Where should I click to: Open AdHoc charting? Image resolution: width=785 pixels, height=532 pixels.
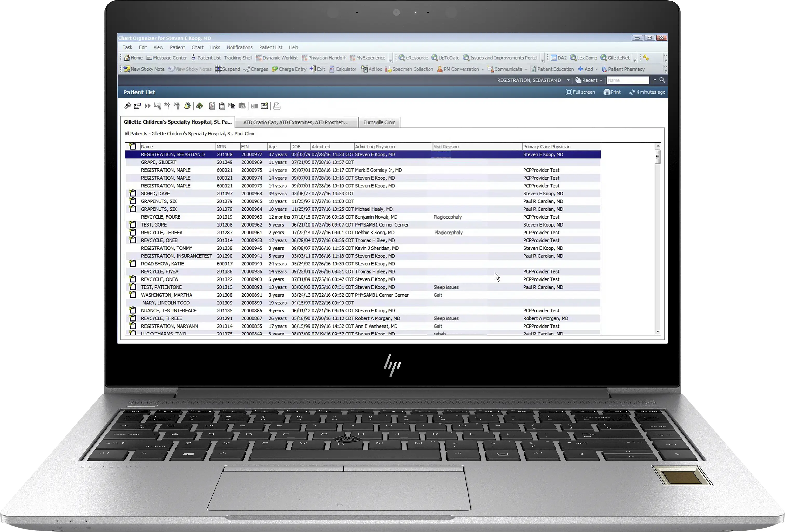click(371, 69)
